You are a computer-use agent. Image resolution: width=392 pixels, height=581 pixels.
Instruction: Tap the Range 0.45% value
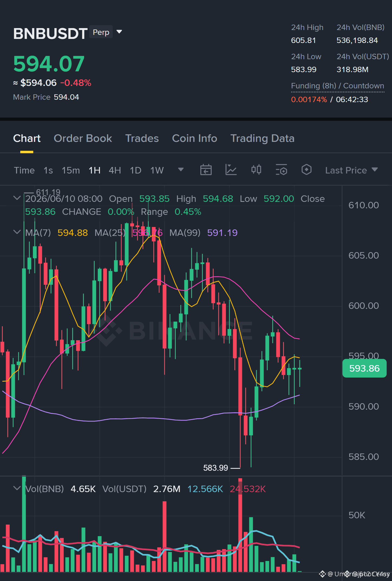[188, 212]
